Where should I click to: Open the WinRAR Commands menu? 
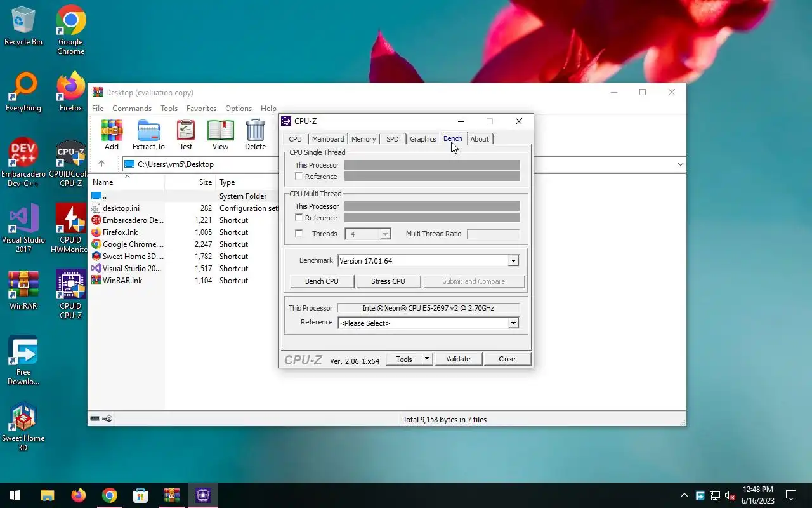[132, 109]
